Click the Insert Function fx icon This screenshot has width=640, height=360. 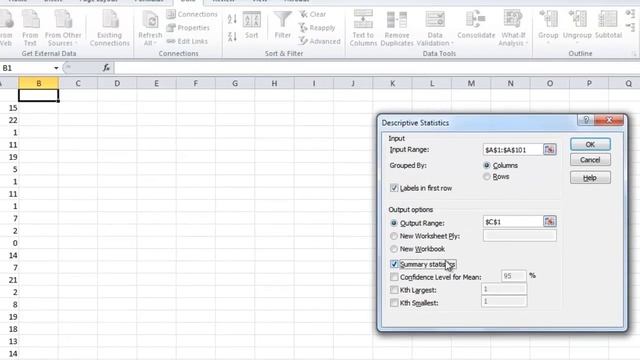(106, 68)
